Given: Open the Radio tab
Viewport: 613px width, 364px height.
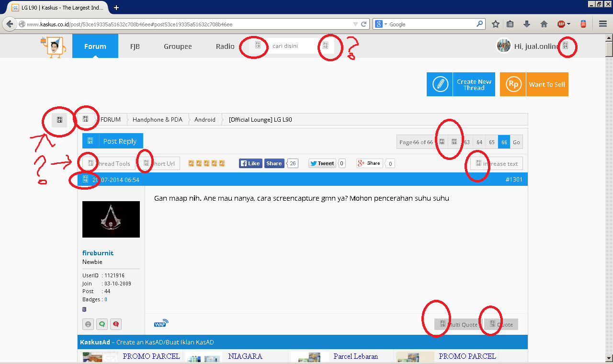Looking at the screenshot, I should (225, 46).
